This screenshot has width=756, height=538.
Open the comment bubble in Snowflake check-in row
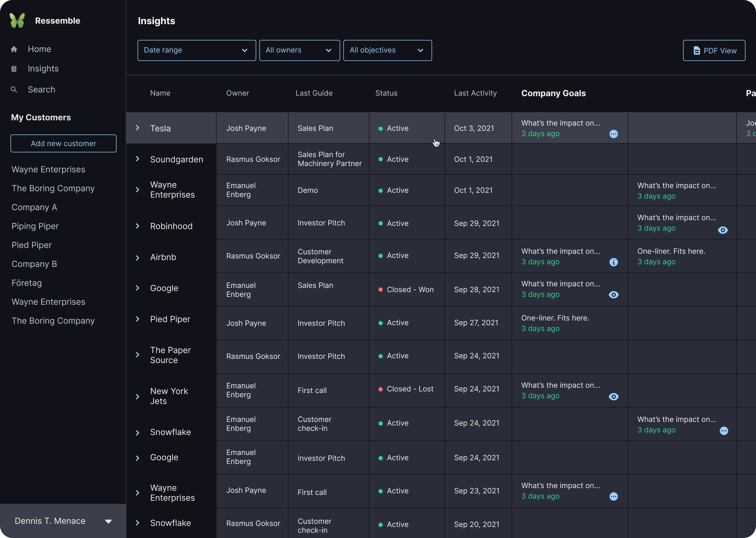[x=724, y=431]
